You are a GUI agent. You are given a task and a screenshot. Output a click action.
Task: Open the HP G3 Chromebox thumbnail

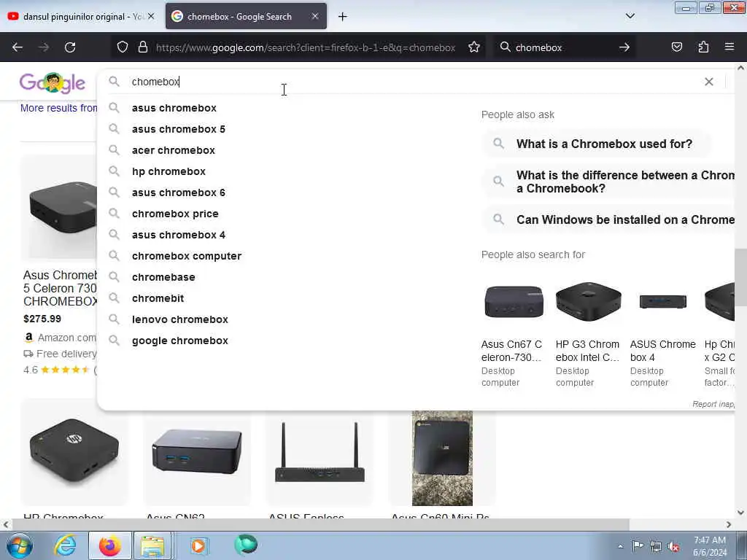pyautogui.click(x=589, y=302)
